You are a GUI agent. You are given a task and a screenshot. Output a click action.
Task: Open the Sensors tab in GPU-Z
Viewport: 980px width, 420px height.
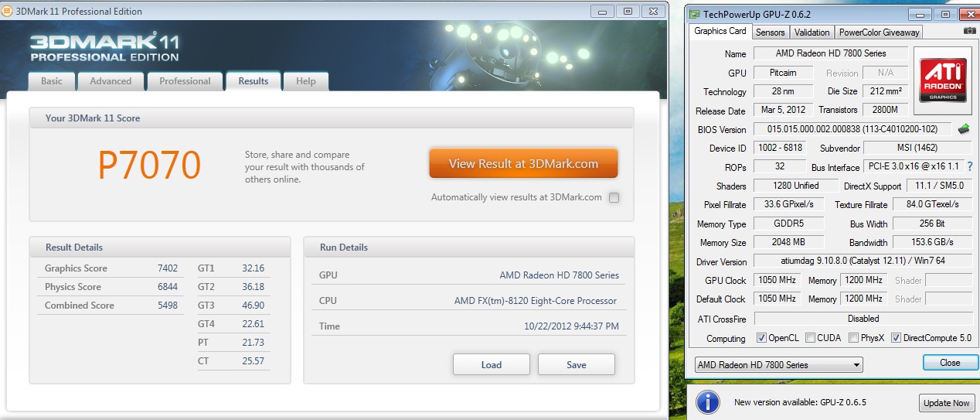[x=770, y=32]
